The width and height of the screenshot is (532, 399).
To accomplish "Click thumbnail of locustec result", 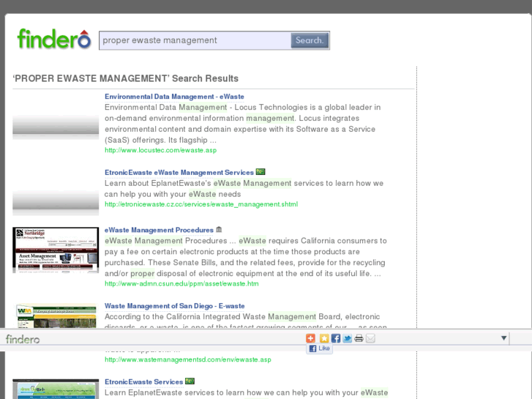I will (56, 127).
